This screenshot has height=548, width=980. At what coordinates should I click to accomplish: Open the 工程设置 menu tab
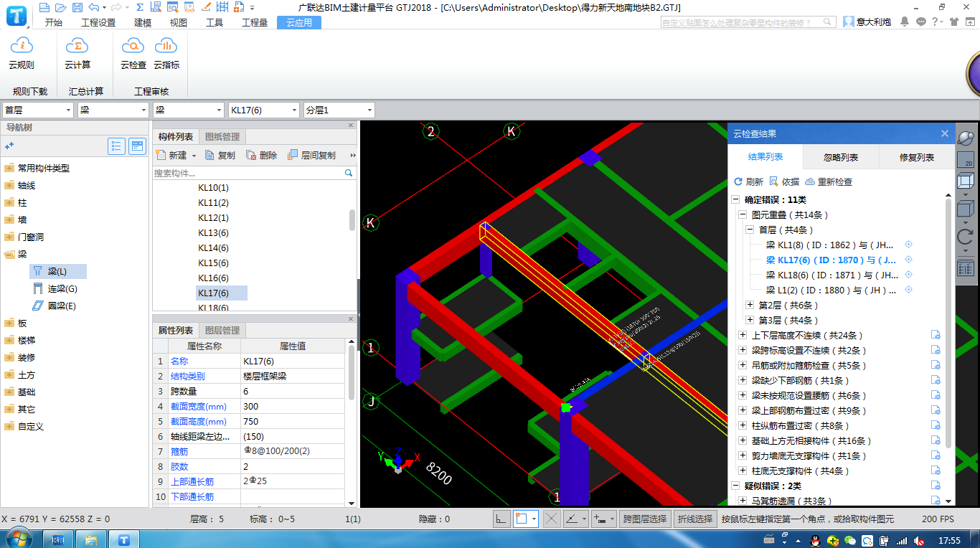pos(98,22)
